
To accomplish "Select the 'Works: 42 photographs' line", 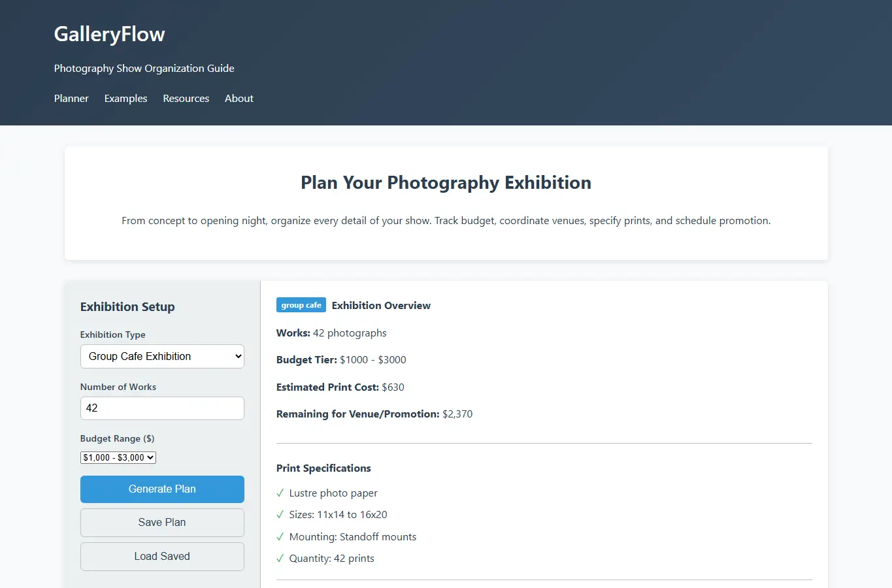I will pyautogui.click(x=331, y=333).
